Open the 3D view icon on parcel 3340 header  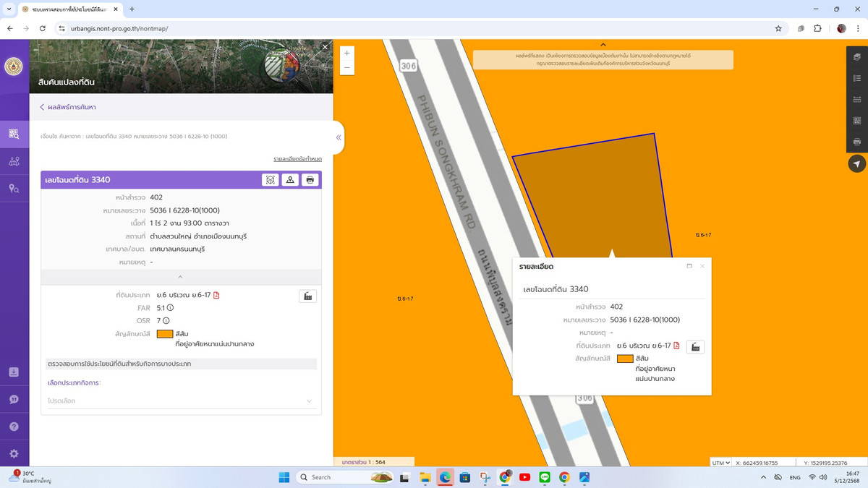270,179
